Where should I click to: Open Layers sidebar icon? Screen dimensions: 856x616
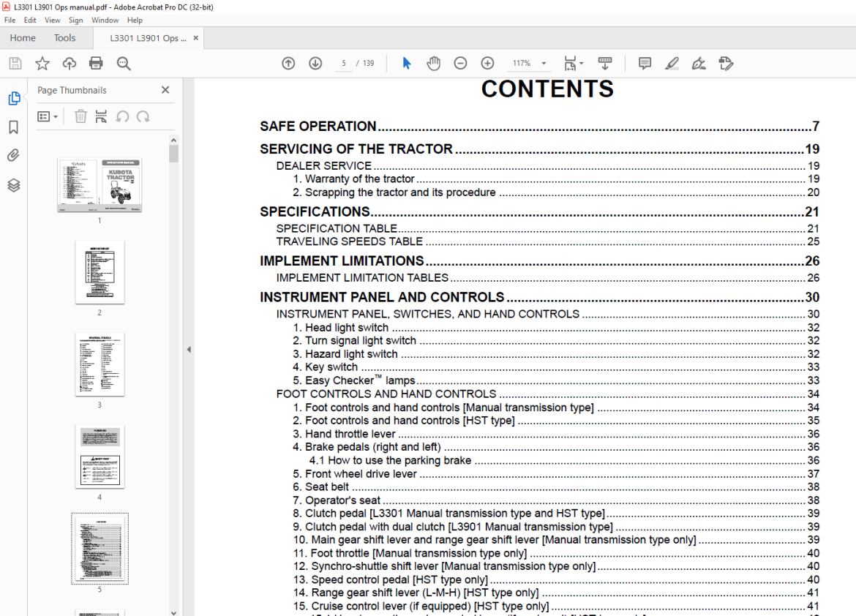pyautogui.click(x=14, y=185)
